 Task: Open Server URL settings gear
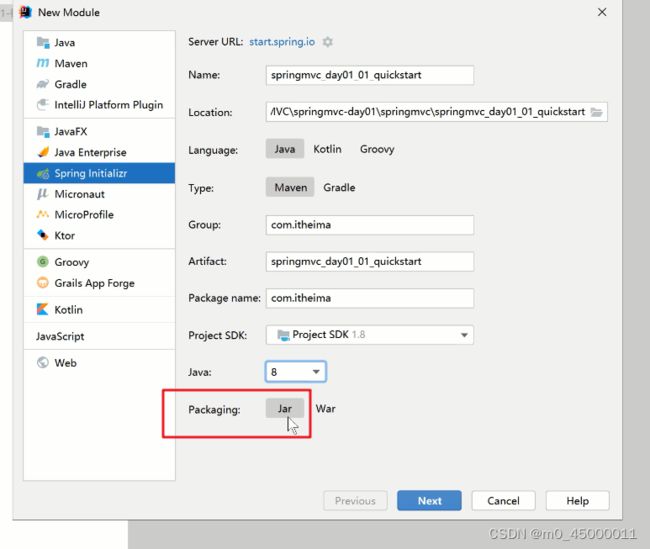click(x=328, y=42)
